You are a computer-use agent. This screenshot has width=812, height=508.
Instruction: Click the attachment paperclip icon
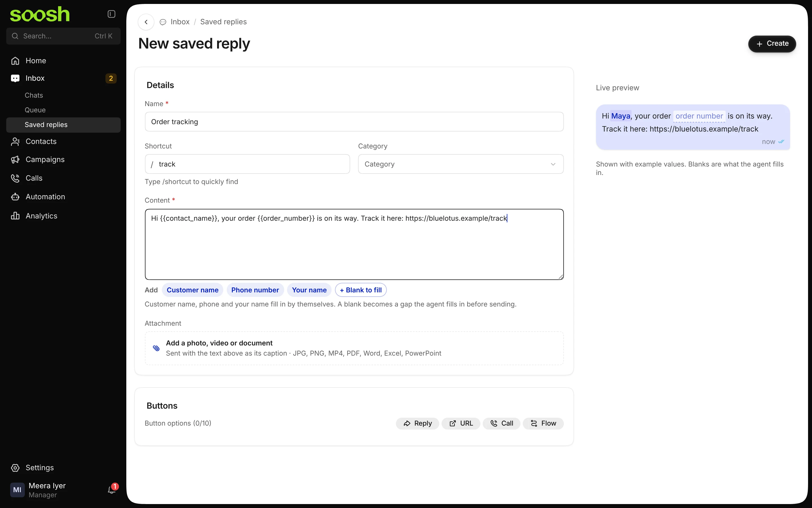(156, 348)
